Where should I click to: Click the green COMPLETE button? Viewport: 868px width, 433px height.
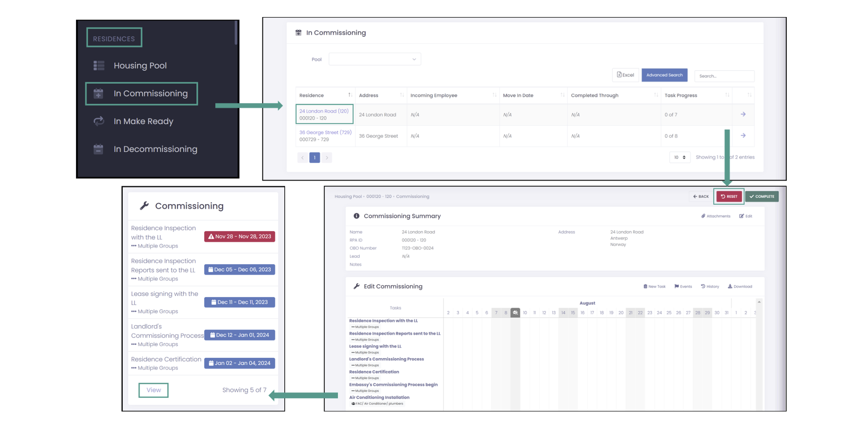(762, 196)
